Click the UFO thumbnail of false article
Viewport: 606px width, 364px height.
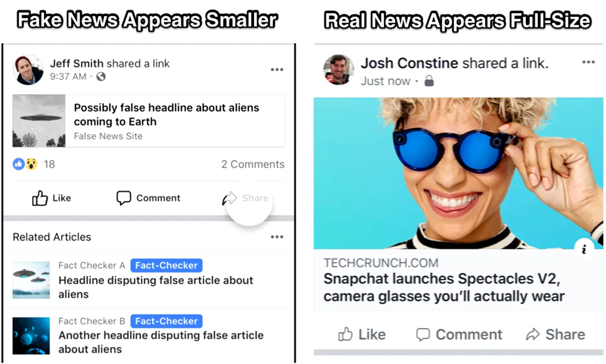coord(39,121)
